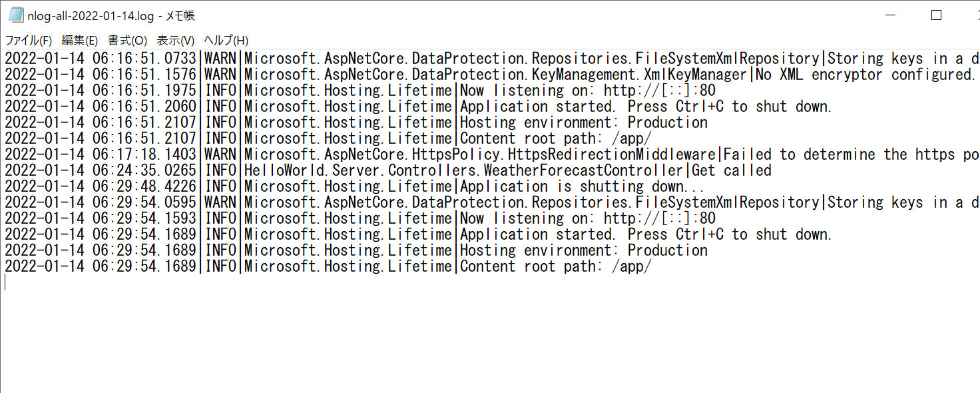Click the empty area below the log text
980x393 pixels.
[x=490, y=333]
